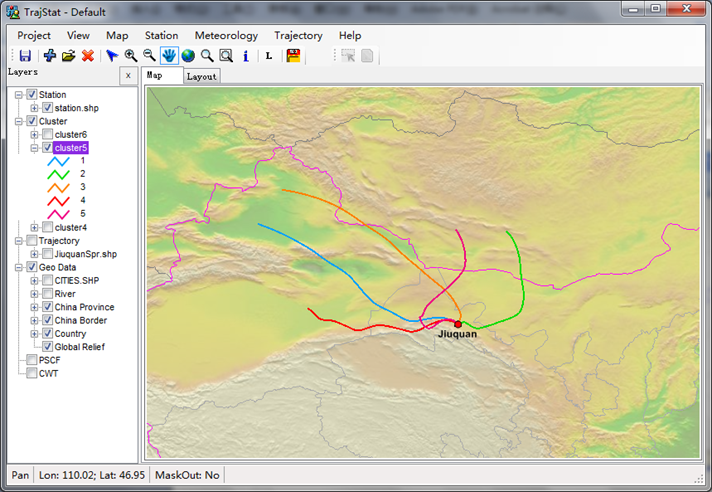Check the River layer checkbox
Image resolution: width=712 pixels, height=492 pixels.
click(47, 294)
